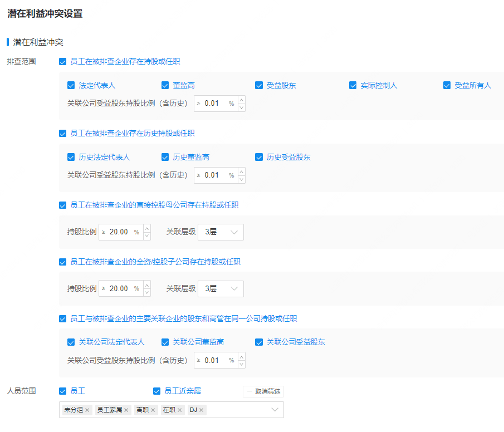This screenshot has height=432, width=504.
Task: Toggle the 关联公司受益股东 checkbox
Action: point(259,342)
